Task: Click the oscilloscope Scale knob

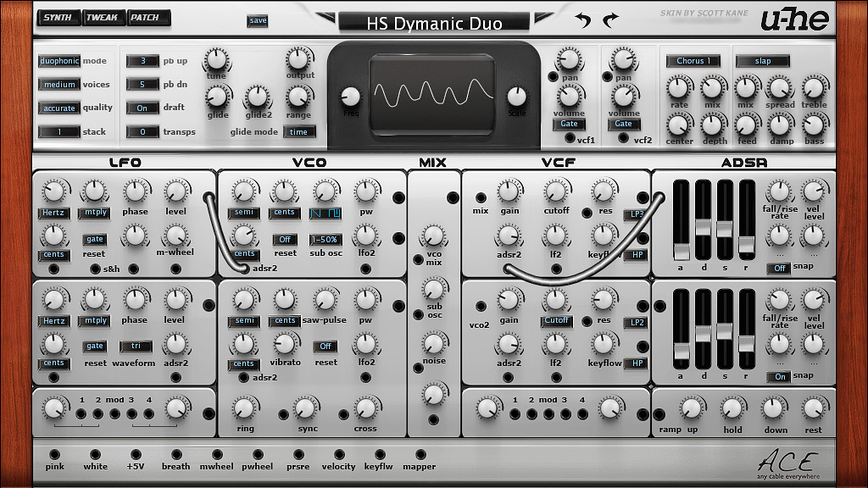Action: click(x=516, y=97)
